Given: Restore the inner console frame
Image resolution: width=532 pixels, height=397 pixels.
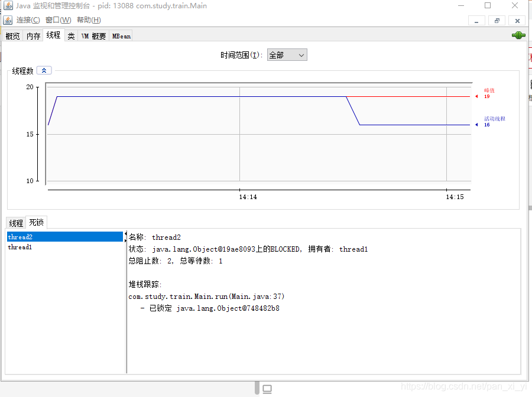Looking at the screenshot, I should coord(497,21).
